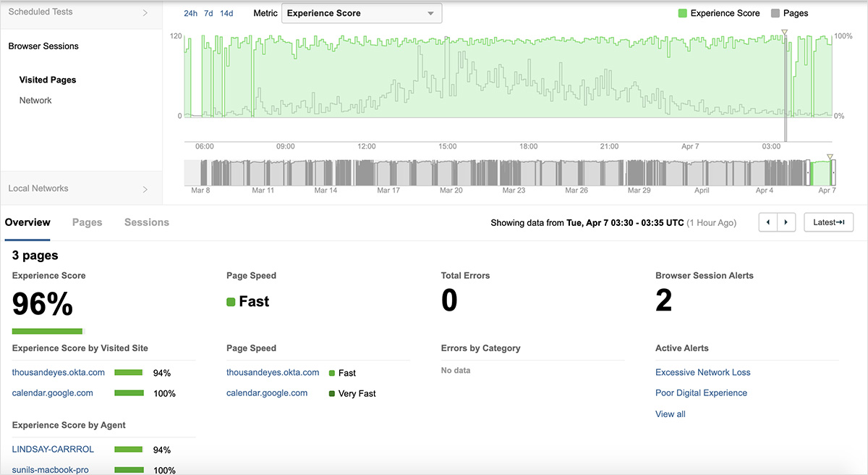The image size is (868, 475).
Task: Click the previous time interval arrow
Action: tap(767, 222)
